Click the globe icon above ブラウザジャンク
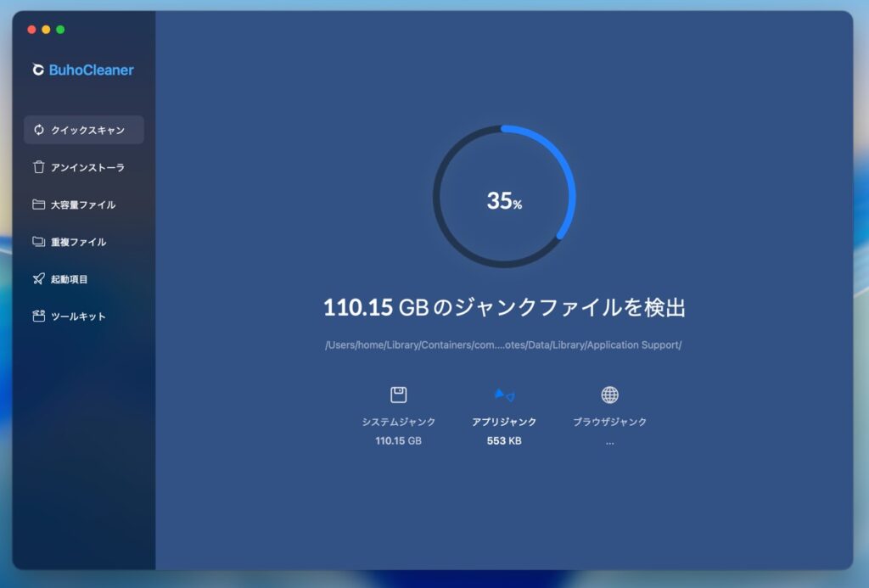Viewport: 869px width, 588px height. coord(609,395)
